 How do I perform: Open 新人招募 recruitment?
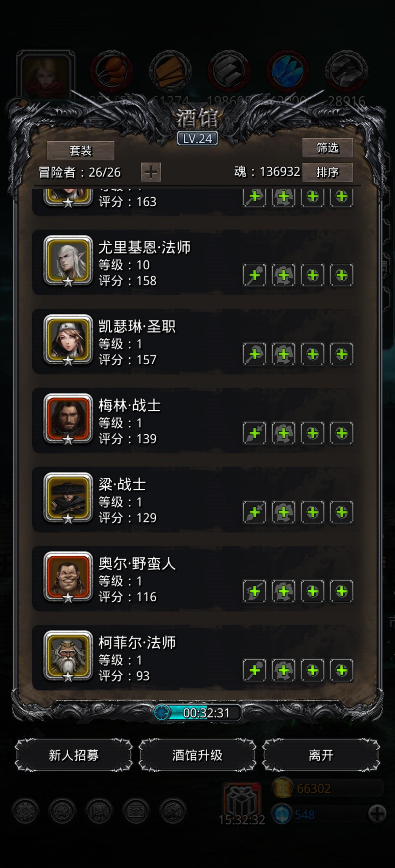coord(73,755)
